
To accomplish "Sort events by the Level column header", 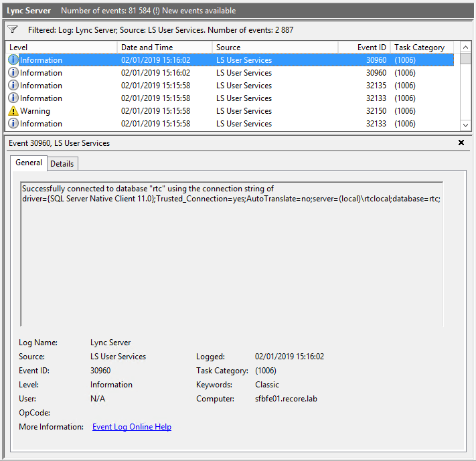I will (62, 48).
